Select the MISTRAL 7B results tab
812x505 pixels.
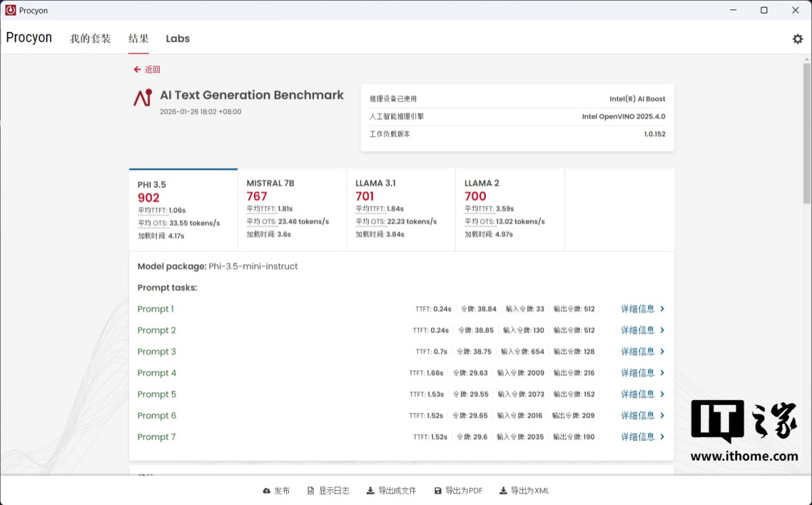tap(292, 210)
